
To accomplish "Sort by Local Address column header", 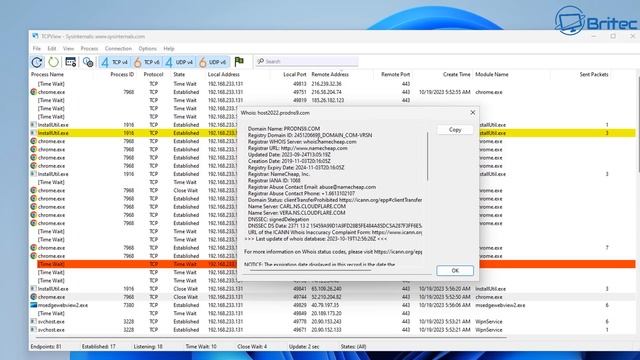I will 224,74.
